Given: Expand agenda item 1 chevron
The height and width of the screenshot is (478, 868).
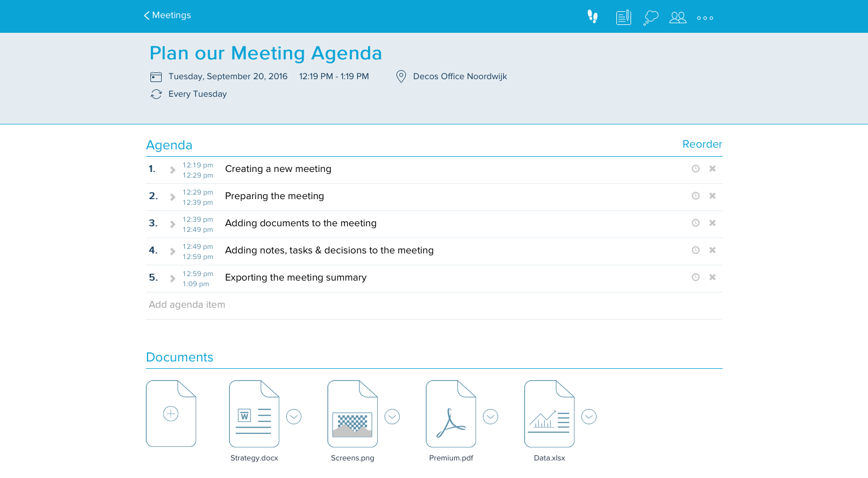Looking at the screenshot, I should click(172, 170).
